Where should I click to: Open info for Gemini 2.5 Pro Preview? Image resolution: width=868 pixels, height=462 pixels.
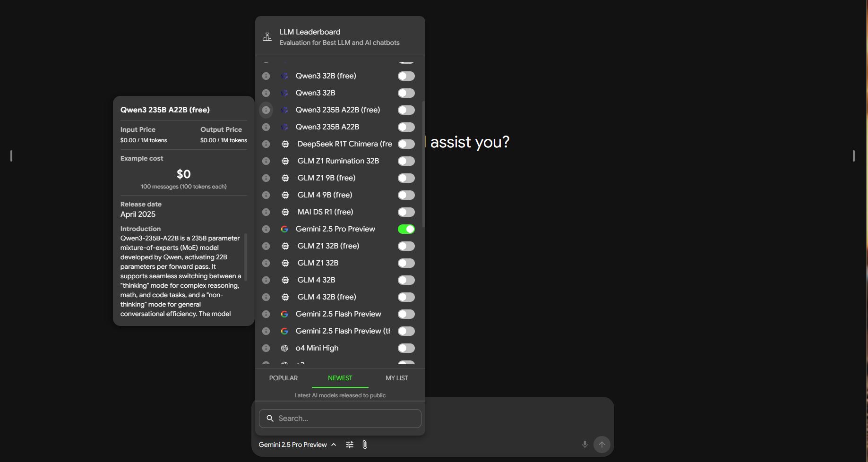pyautogui.click(x=266, y=229)
